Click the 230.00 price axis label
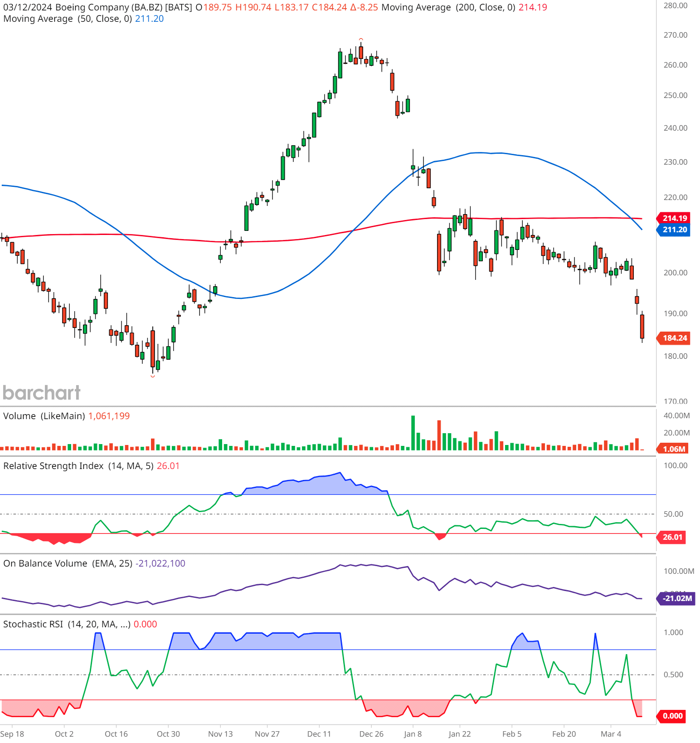700x743 pixels. point(676,162)
